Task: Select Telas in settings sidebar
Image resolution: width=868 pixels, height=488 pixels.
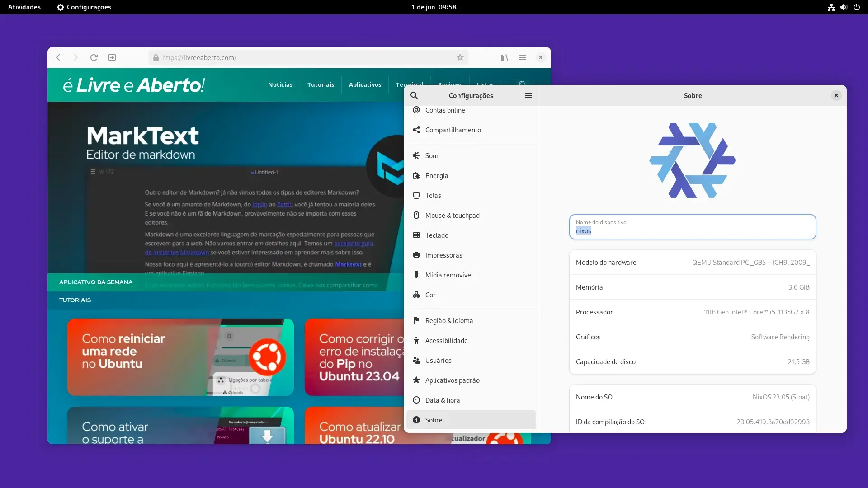Action: 471,196
